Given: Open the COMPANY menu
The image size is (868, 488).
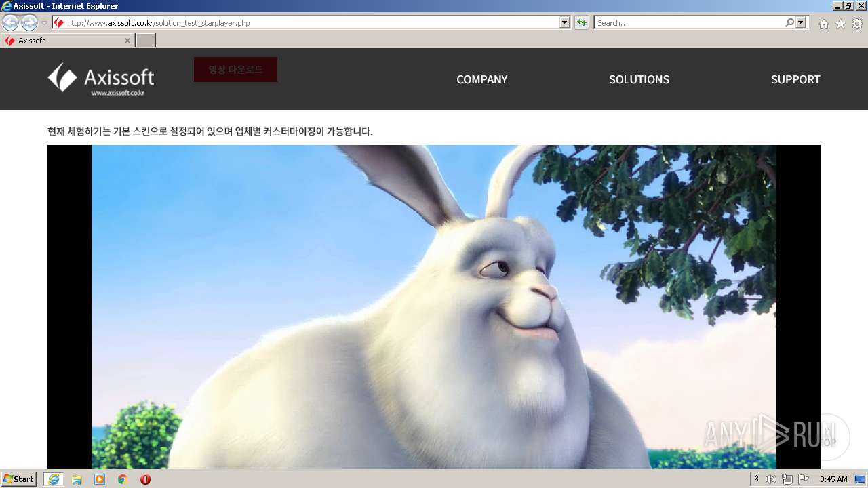Looking at the screenshot, I should (481, 79).
